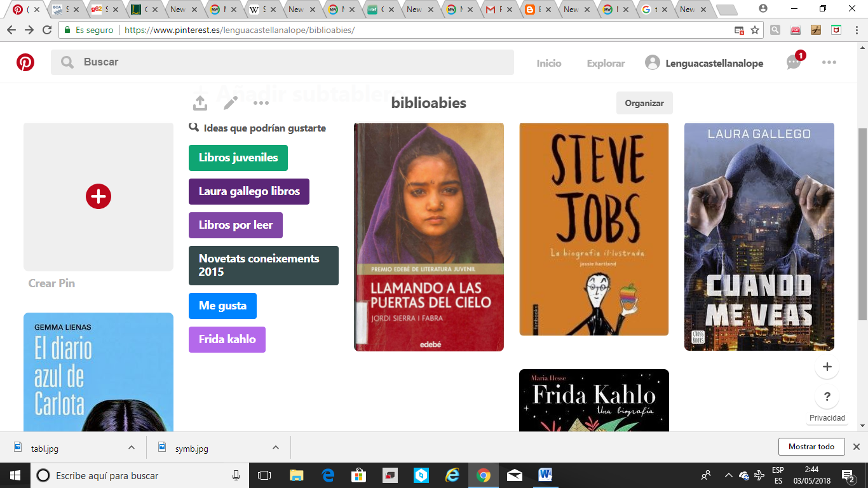The image size is (868, 488).
Task: Open new browser tab button
Action: (x=726, y=10)
